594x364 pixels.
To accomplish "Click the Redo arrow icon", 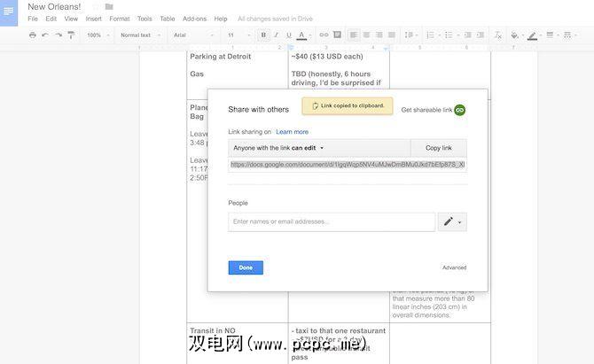I will click(x=58, y=35).
